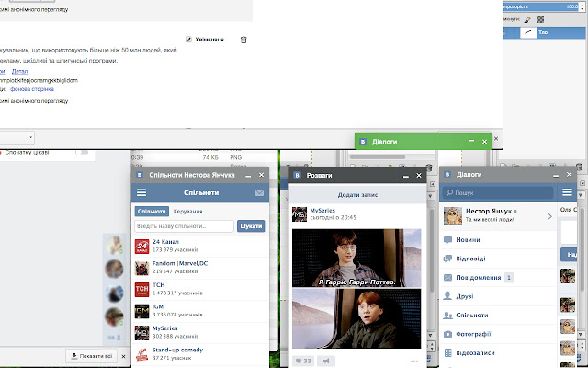Click the paintbrush lock icon in layers panel
The width and height of the screenshot is (588, 368).
pyautogui.click(x=527, y=19)
